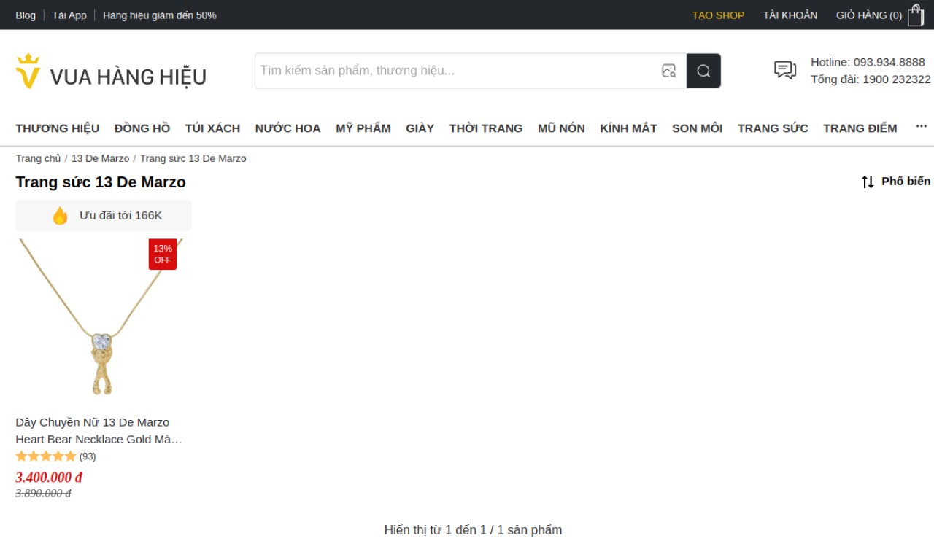
Task: Open THỜI TRANG category menu
Action: coord(486,128)
